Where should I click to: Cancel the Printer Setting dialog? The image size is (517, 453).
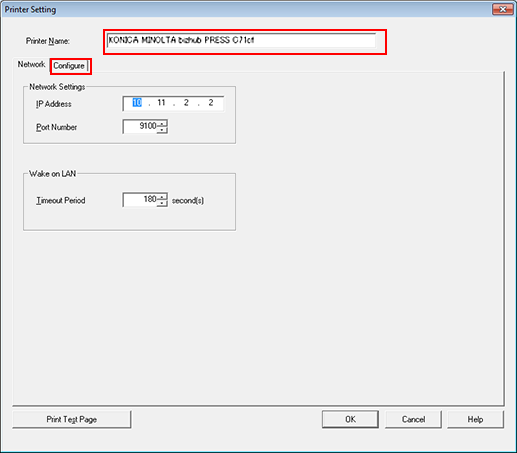(x=413, y=419)
